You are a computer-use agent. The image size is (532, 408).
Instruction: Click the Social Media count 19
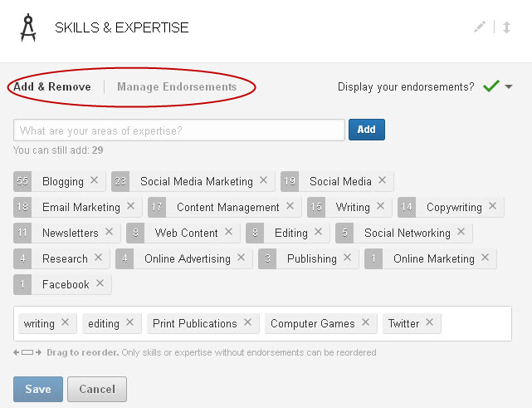[290, 181]
